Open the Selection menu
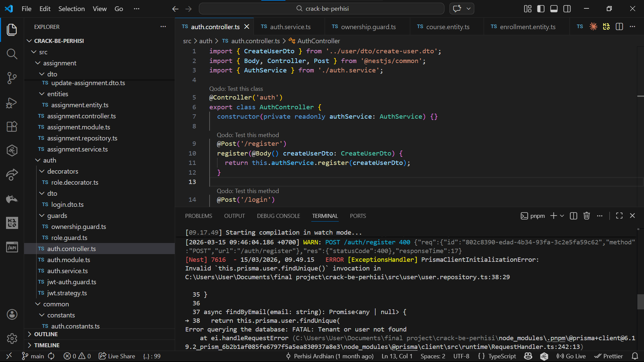The height and width of the screenshot is (362, 644). [x=71, y=9]
